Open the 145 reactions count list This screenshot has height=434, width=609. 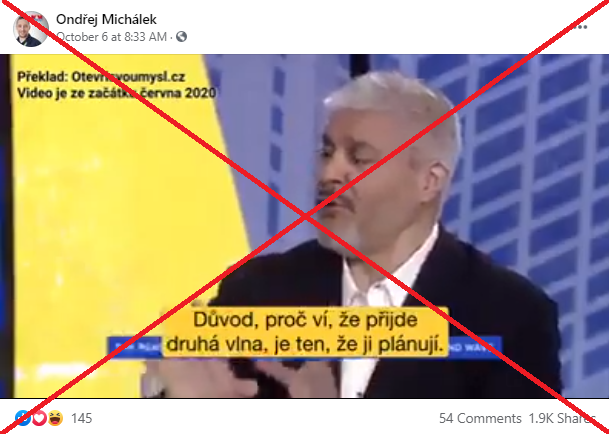(82, 418)
